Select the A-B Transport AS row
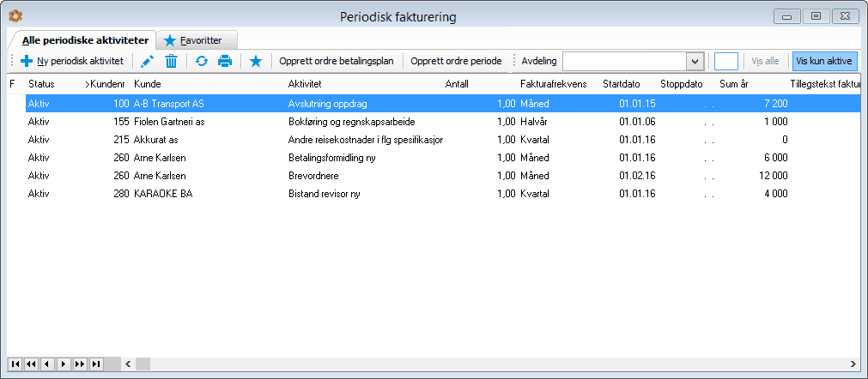The width and height of the screenshot is (868, 379). [x=442, y=103]
